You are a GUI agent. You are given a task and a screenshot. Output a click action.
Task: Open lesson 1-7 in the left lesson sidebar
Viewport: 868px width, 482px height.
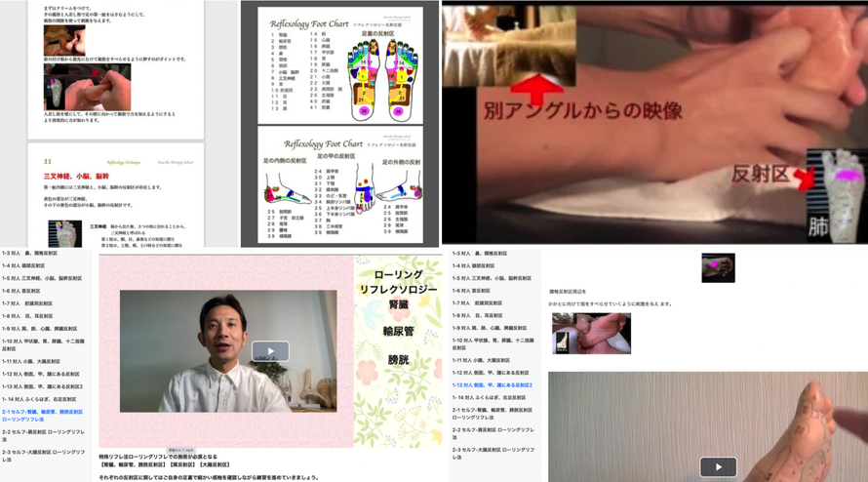(x=27, y=303)
